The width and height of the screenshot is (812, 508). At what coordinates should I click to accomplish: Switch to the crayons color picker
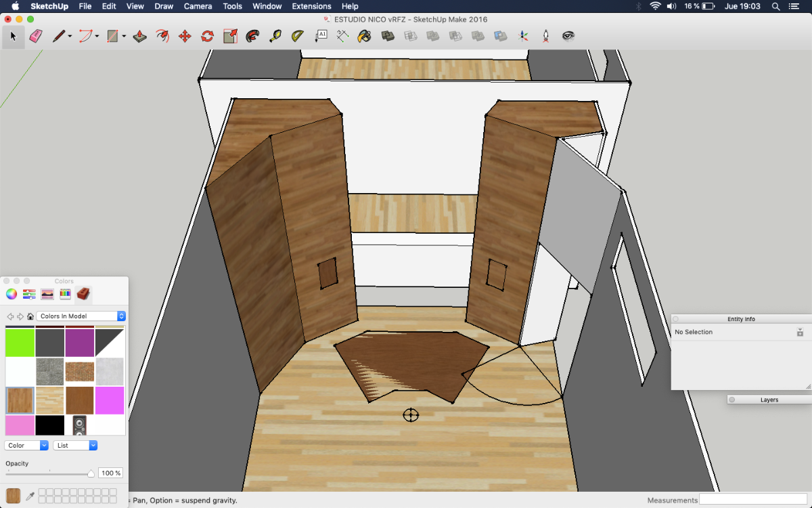pos(66,294)
